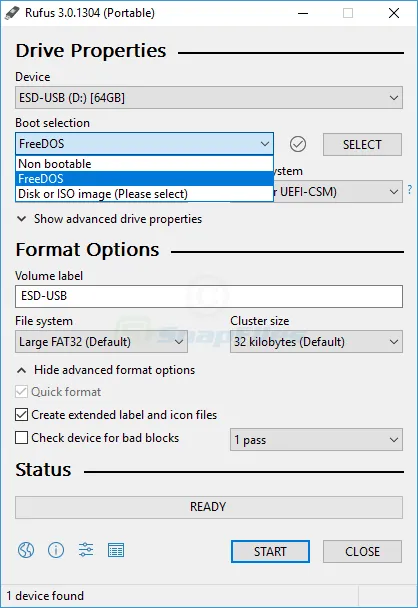Open the File system dropdown
The image size is (418, 608).
coord(101,342)
